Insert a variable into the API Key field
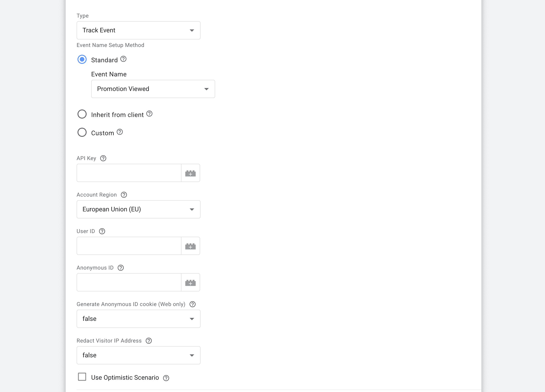This screenshot has width=545, height=392. (190, 173)
